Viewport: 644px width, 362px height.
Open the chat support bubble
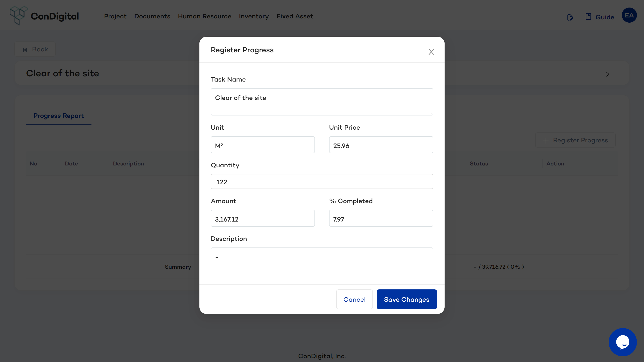[x=623, y=342]
